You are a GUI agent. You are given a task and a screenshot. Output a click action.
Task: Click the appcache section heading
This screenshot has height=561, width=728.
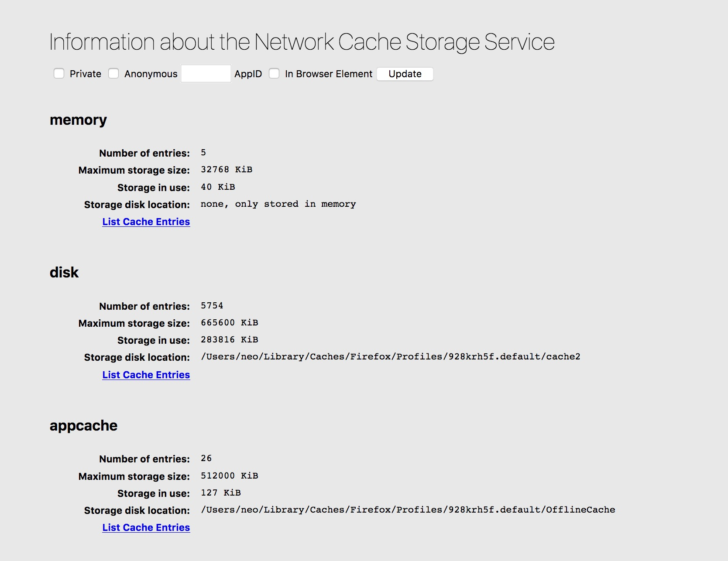tap(83, 425)
